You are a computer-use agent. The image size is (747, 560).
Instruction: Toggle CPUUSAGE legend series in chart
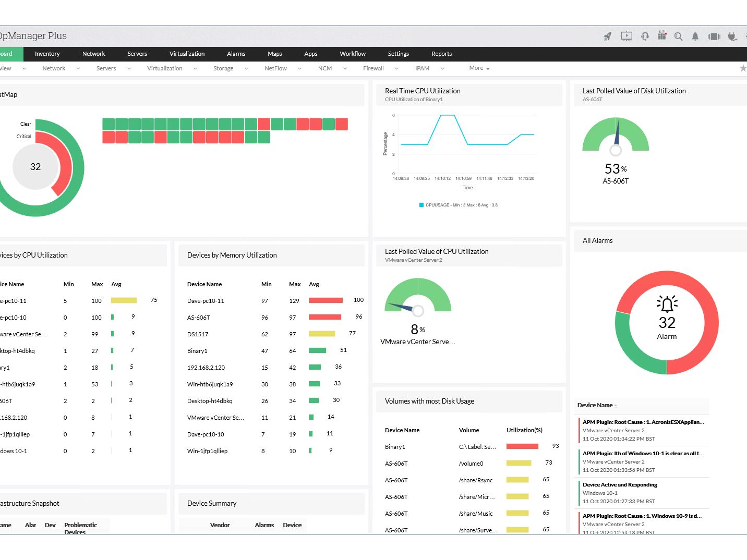click(459, 205)
